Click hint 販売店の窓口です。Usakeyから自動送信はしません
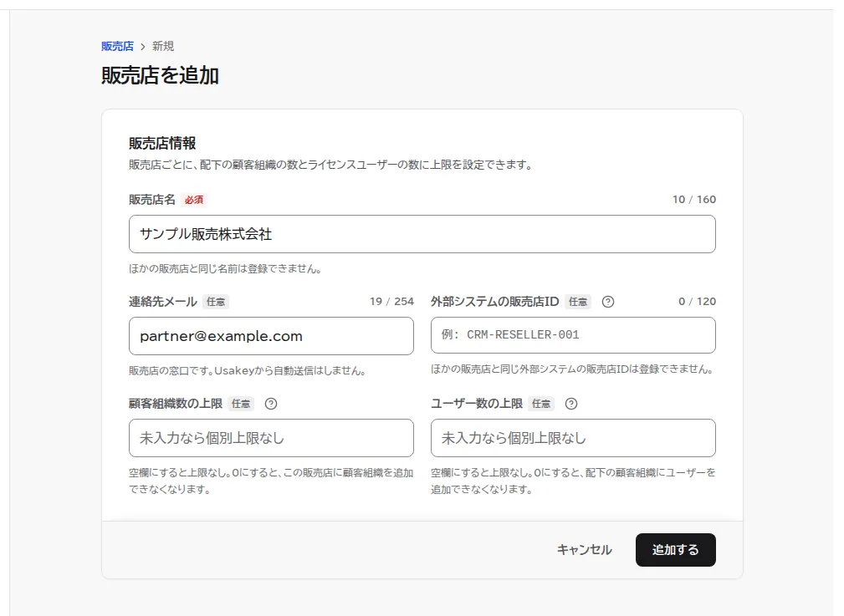This screenshot has width=844, height=616. click(248, 370)
